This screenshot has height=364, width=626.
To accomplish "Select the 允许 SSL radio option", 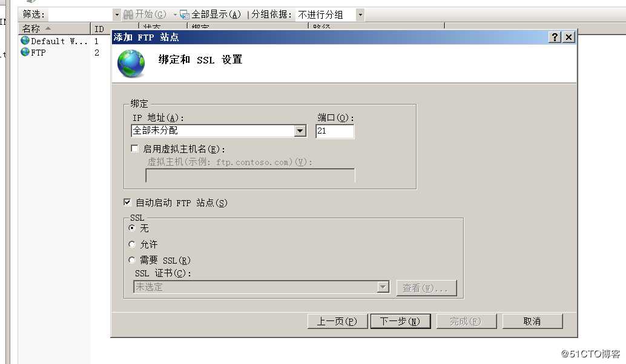I will pos(132,244).
